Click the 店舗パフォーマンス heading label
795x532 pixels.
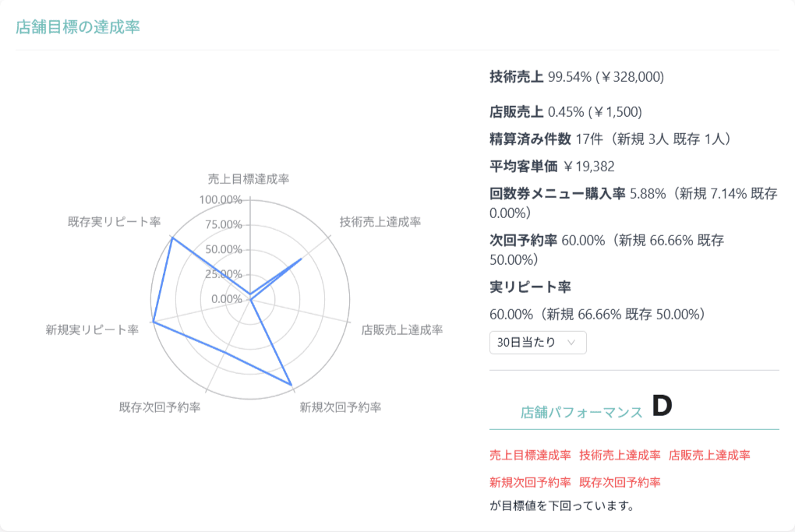click(581, 412)
